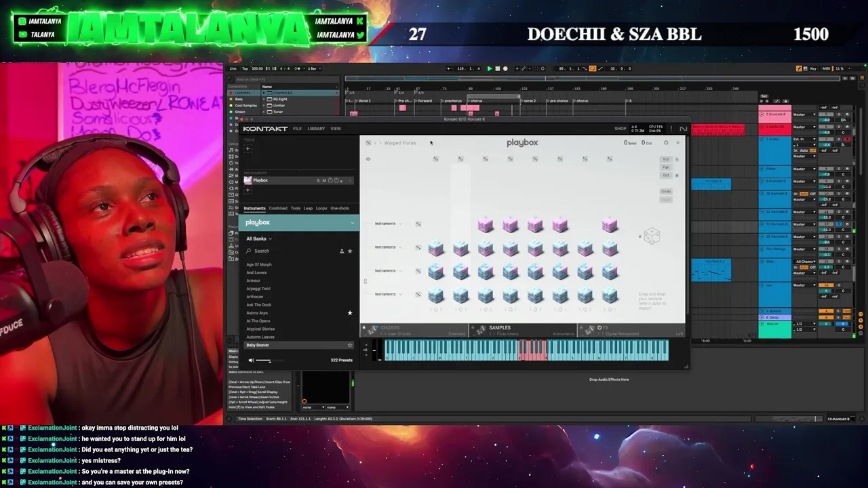
Task: Click the preset Search field
Action: pos(292,251)
